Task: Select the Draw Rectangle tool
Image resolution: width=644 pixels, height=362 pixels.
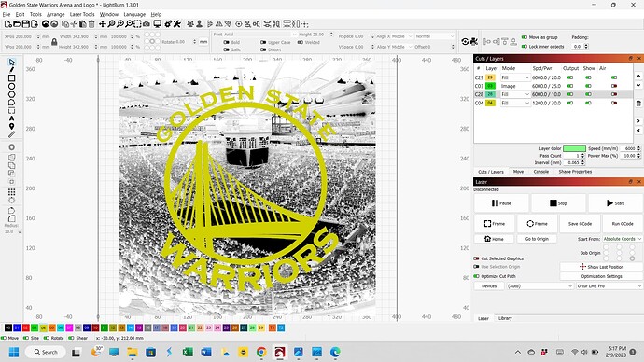Action: pyautogui.click(x=11, y=78)
